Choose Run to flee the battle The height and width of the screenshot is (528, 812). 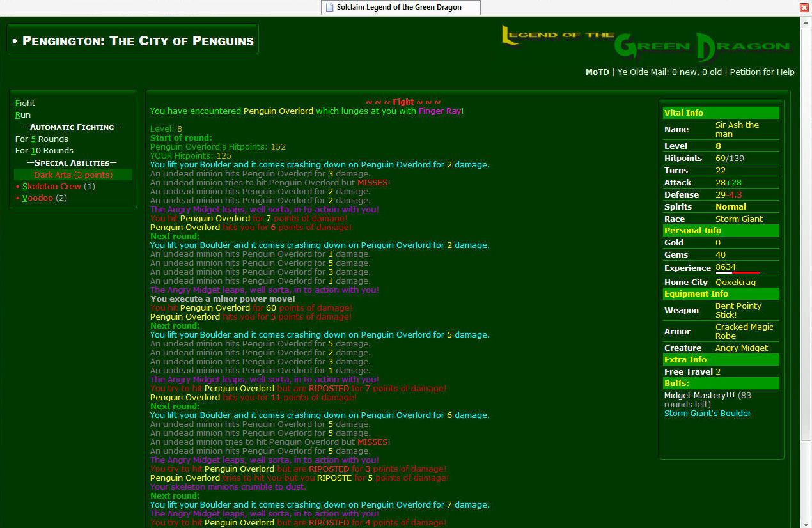click(x=22, y=115)
